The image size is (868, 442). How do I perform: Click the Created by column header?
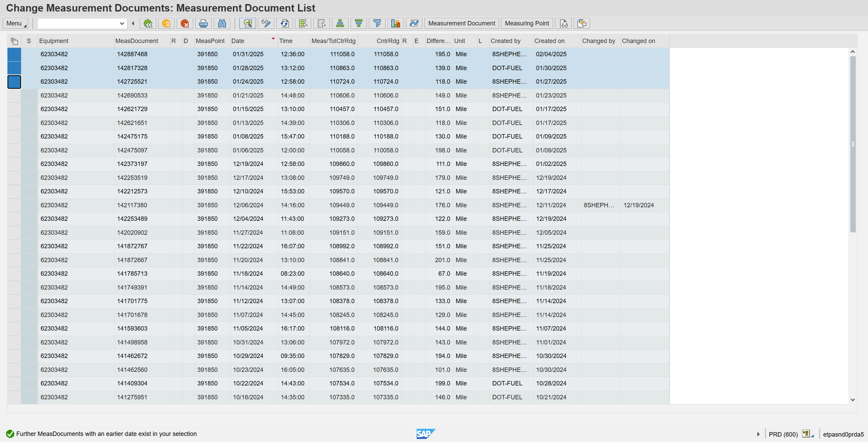(511, 41)
